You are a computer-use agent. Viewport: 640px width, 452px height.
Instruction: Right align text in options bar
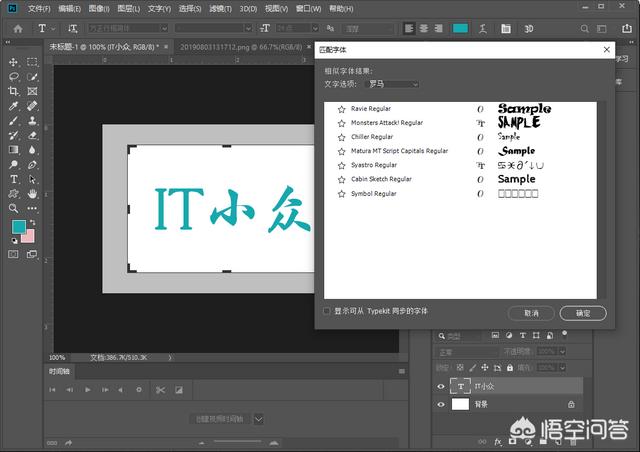pos(438,28)
